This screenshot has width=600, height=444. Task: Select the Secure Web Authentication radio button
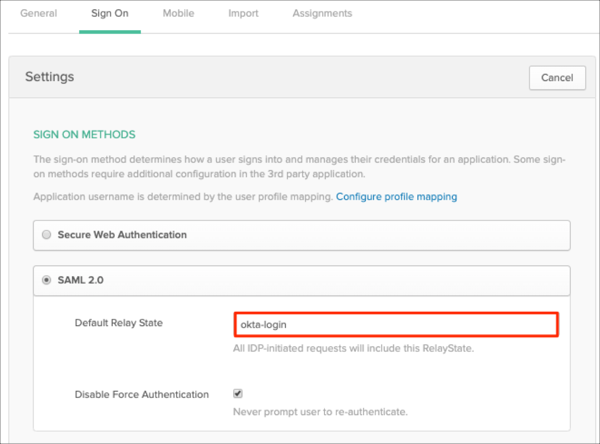[x=47, y=235]
